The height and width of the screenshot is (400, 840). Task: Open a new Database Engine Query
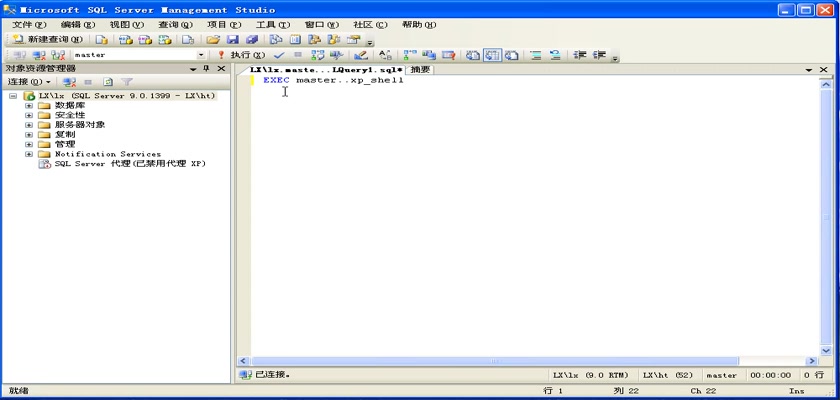(102, 40)
